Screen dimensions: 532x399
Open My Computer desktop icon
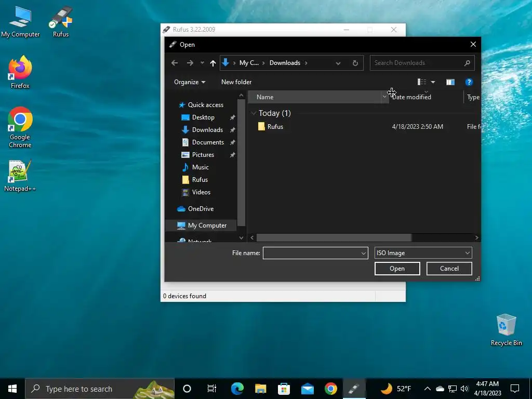pos(20,22)
